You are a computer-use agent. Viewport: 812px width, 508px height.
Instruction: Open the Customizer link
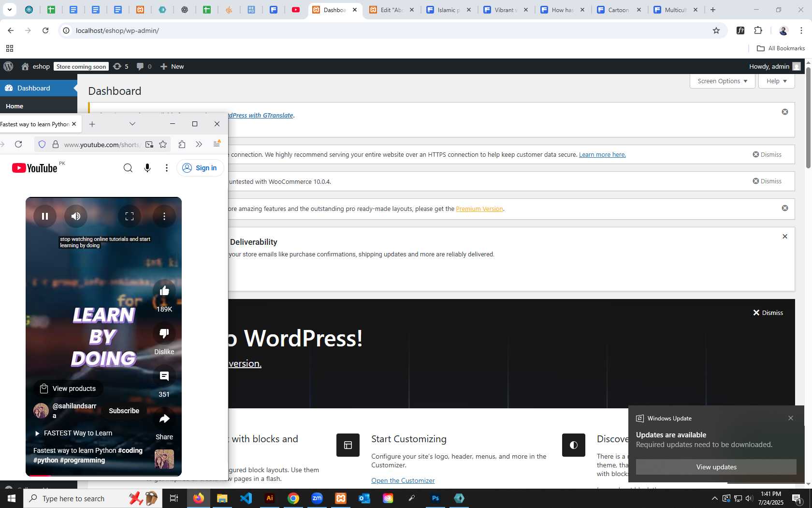click(x=403, y=480)
